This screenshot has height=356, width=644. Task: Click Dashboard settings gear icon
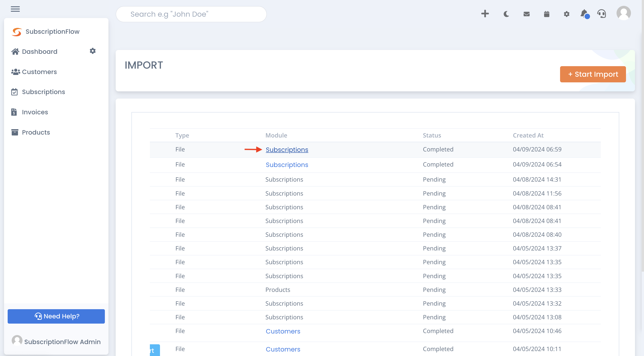[92, 51]
